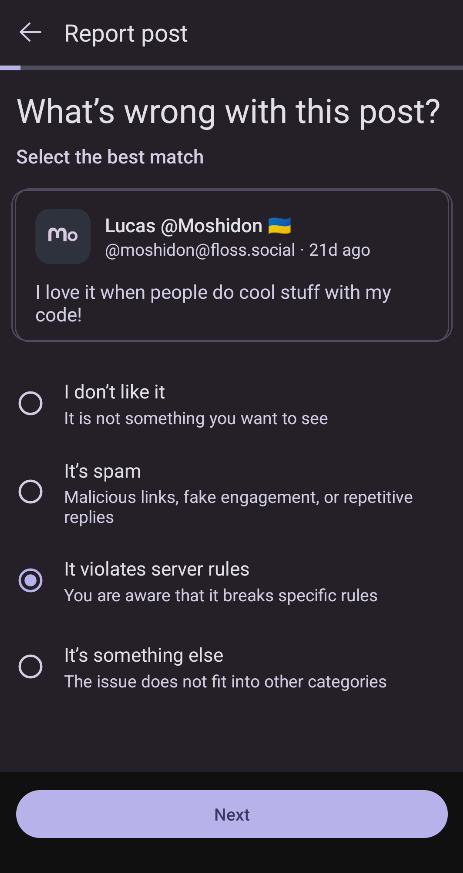
Task: Click the 'Lucas @Moshidon' author name
Action: pyautogui.click(x=184, y=226)
